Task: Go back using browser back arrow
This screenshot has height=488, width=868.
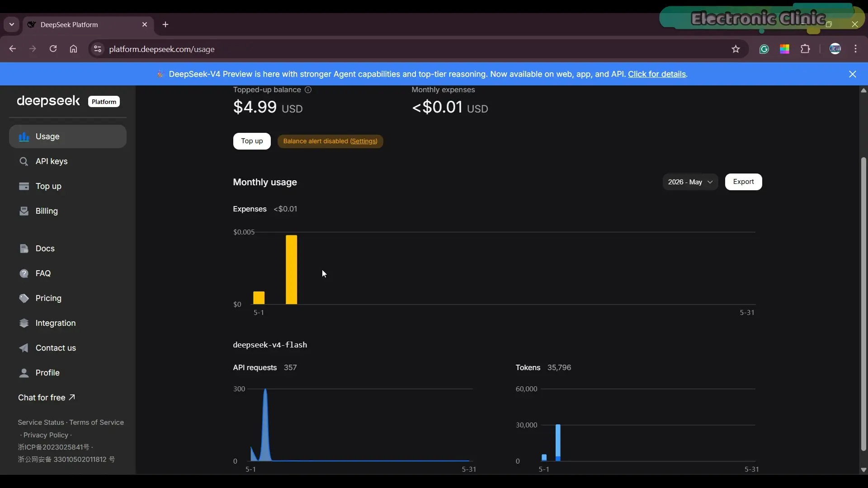Action: pyautogui.click(x=12, y=49)
